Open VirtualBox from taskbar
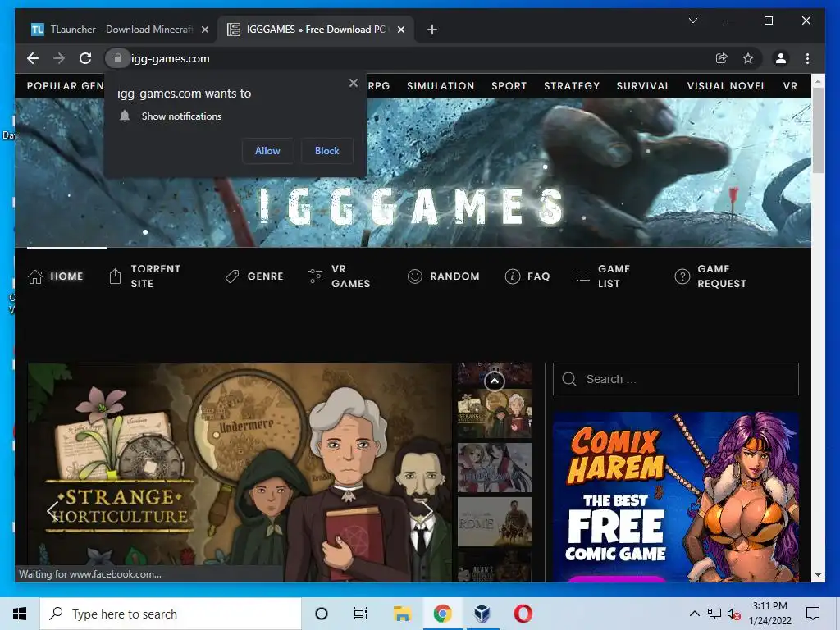Viewport: 840px width, 630px height. coord(482,614)
